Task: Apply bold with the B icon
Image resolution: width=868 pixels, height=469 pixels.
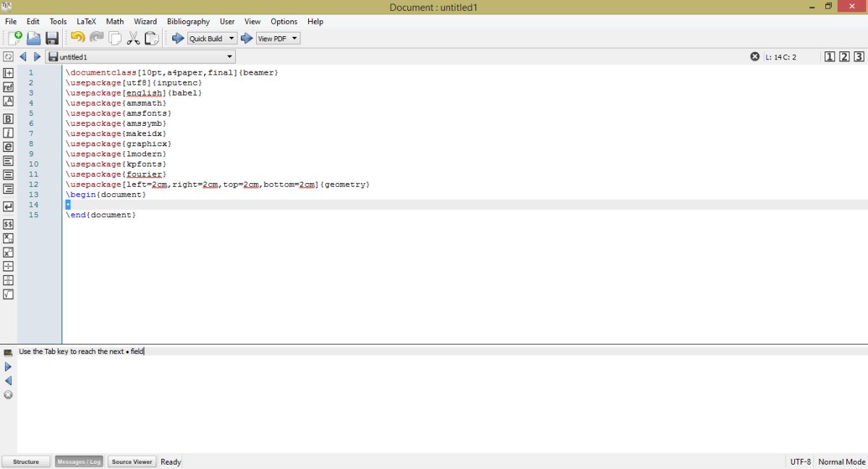Action: pos(9,119)
